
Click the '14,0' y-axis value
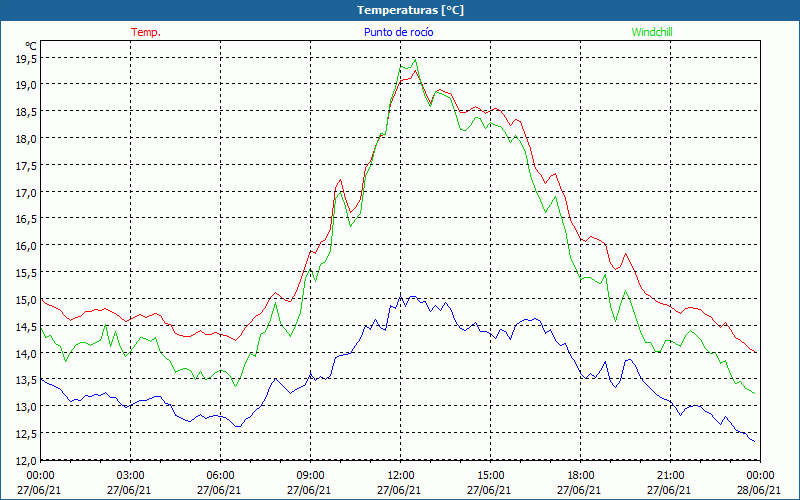click(26, 354)
